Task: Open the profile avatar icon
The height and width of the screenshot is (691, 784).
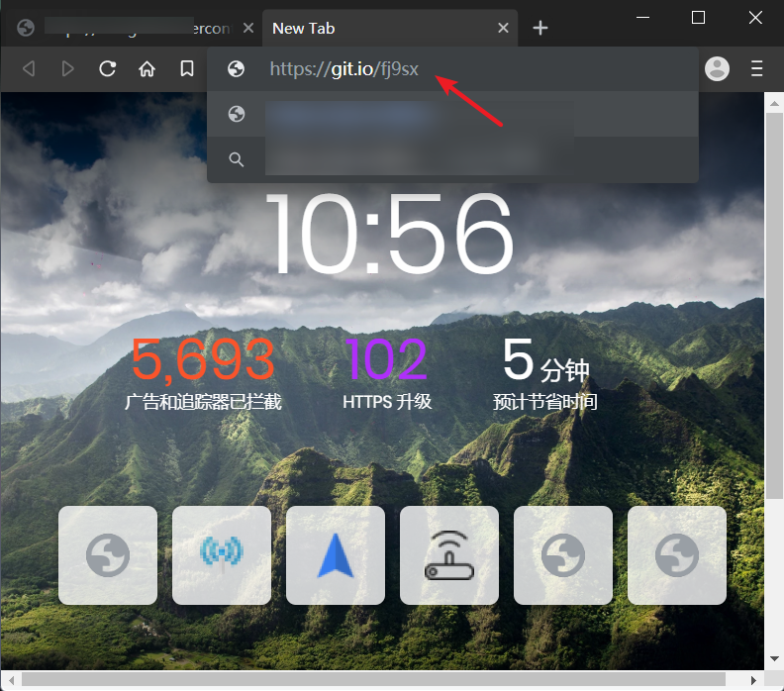Action: coord(717,68)
